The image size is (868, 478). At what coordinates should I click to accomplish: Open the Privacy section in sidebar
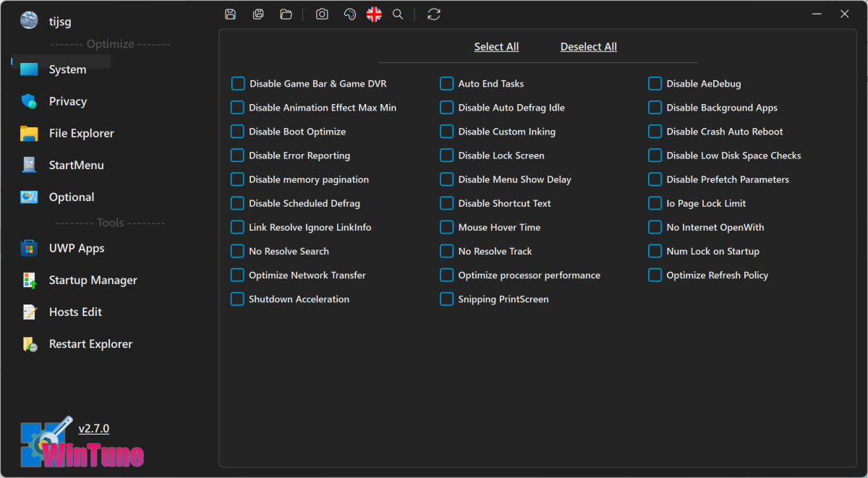click(67, 101)
